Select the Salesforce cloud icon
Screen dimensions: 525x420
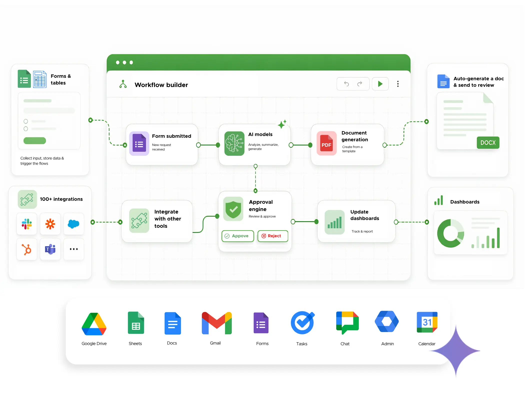(x=73, y=224)
